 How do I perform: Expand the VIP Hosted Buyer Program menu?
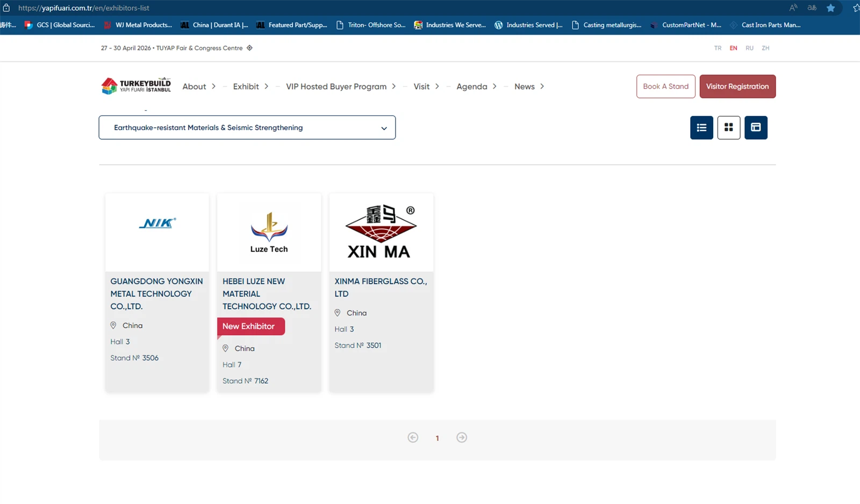(341, 87)
